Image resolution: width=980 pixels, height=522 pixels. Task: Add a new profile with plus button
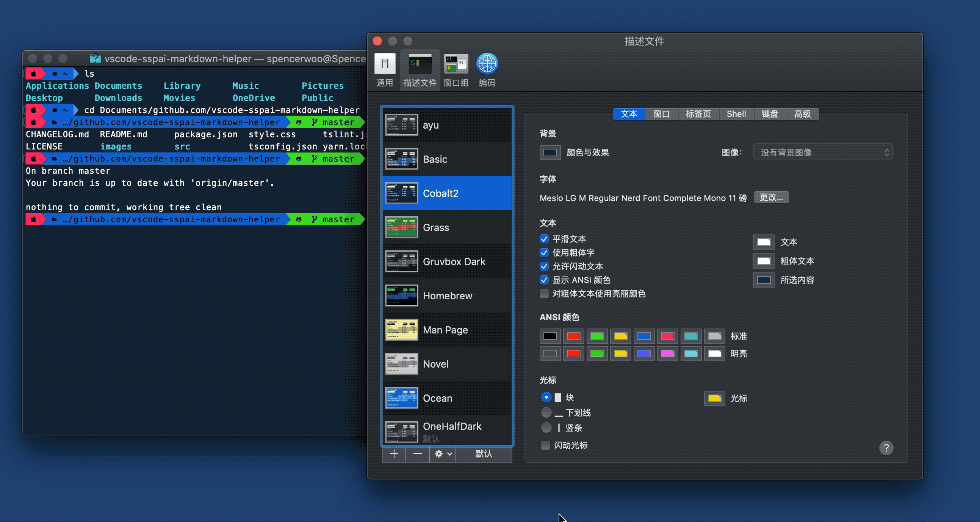click(394, 454)
